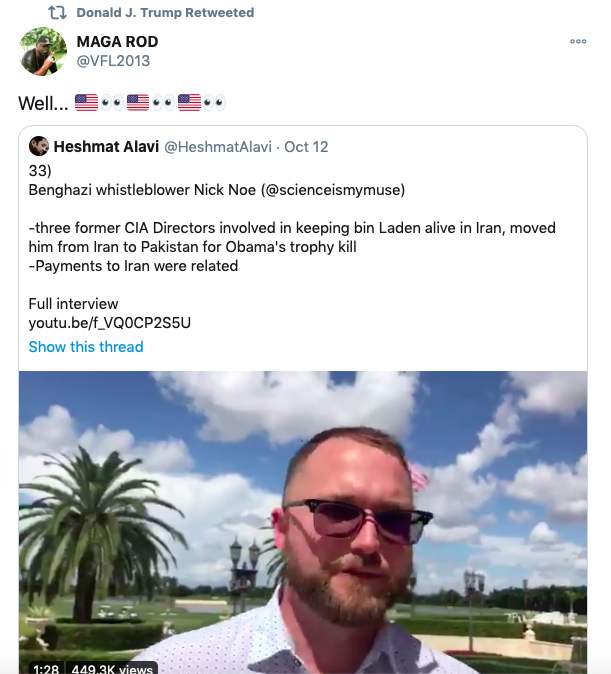This screenshot has width=611, height=674.
Task: Click the 'Well...' tweet text
Action: point(43,103)
